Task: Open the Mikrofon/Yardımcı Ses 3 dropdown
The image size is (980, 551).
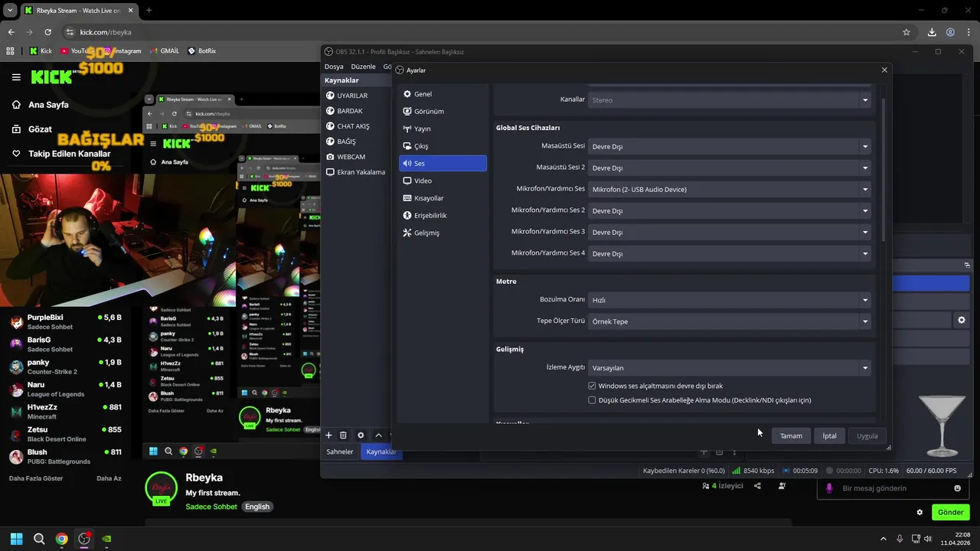Action: (x=730, y=232)
